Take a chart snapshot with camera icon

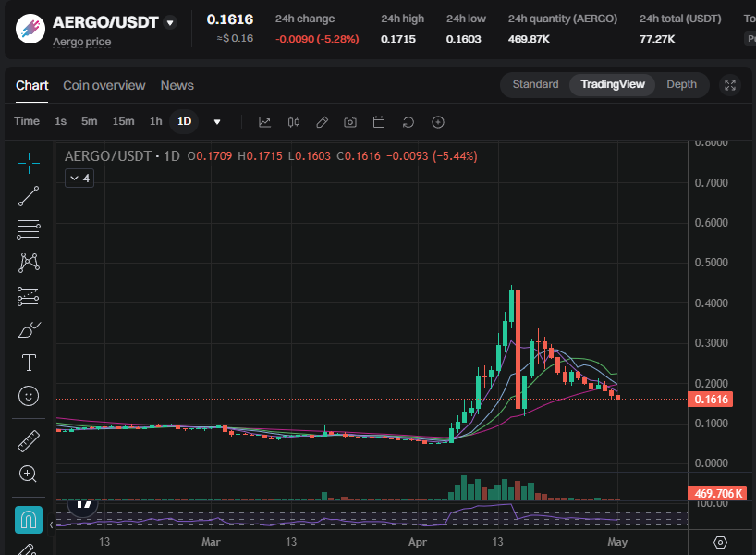pos(350,122)
